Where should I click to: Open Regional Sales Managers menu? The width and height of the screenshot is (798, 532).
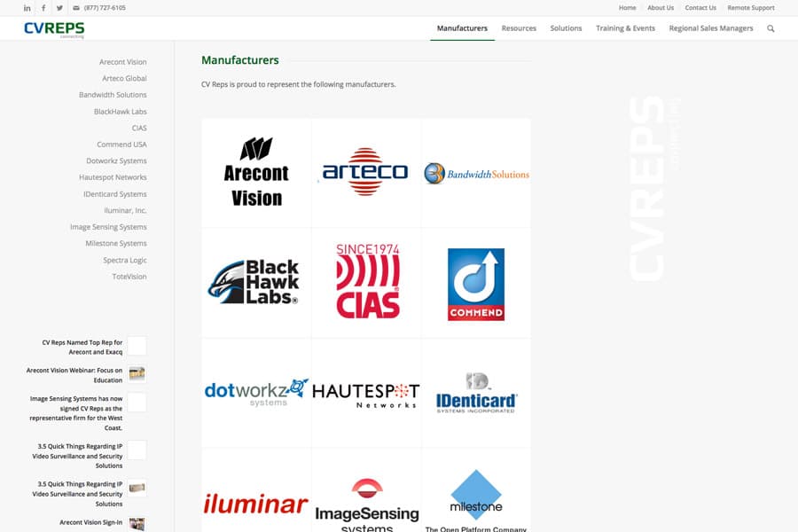[x=711, y=28]
